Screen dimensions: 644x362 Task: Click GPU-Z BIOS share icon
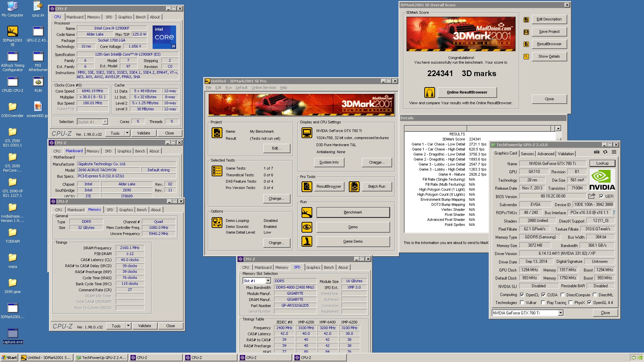(x=592, y=196)
